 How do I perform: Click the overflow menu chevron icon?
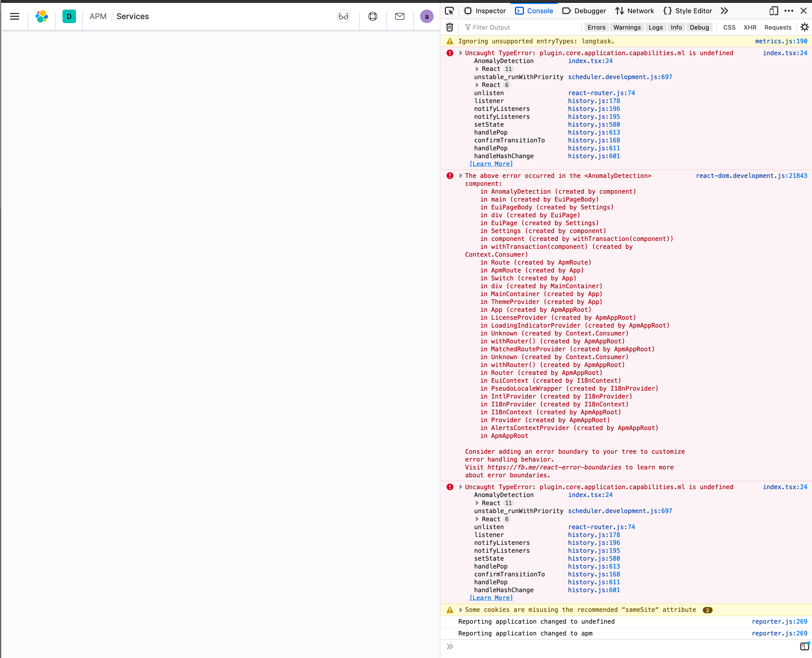pyautogui.click(x=724, y=10)
